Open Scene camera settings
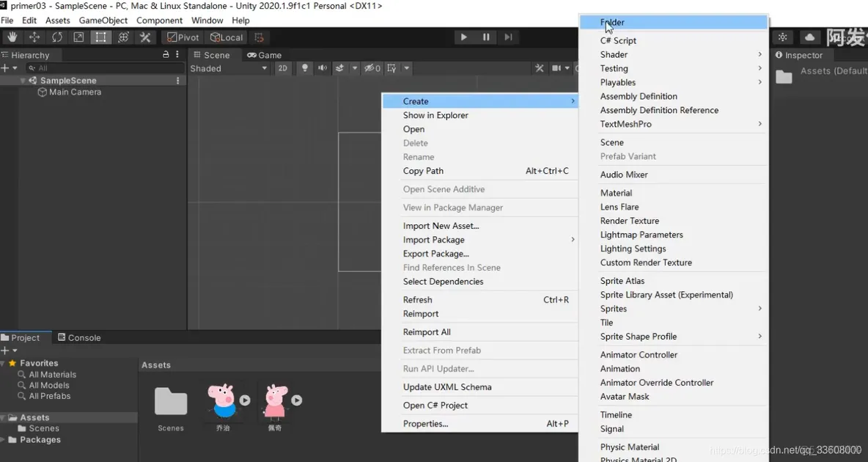 pos(557,68)
